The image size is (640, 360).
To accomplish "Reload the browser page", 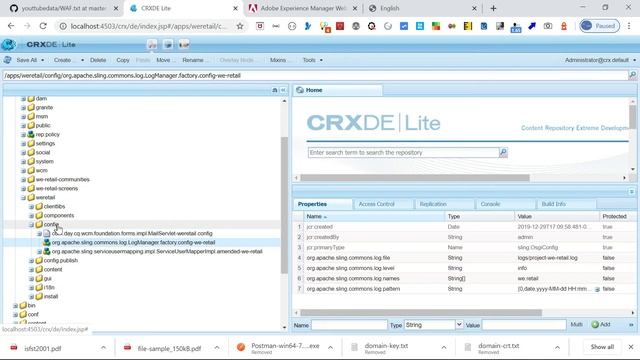I will [x=43, y=26].
